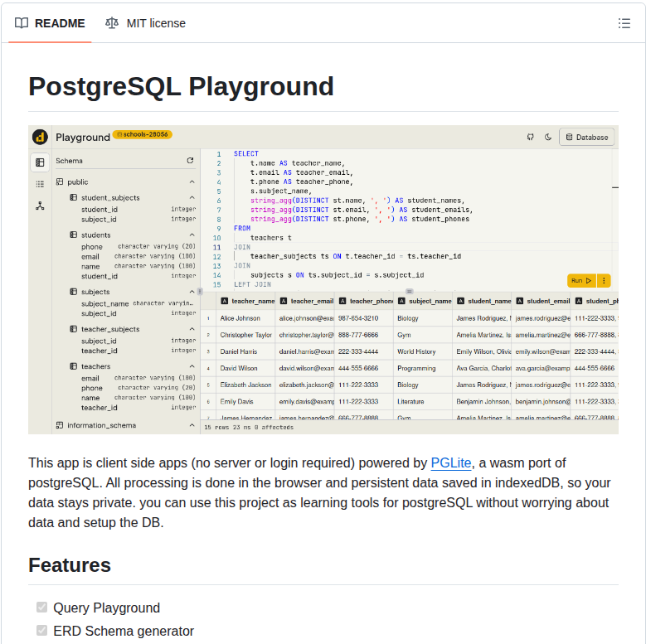Image resolution: width=646 pixels, height=644 pixels.
Task: Click the teacher_subjects table icon
Action: coord(73,329)
